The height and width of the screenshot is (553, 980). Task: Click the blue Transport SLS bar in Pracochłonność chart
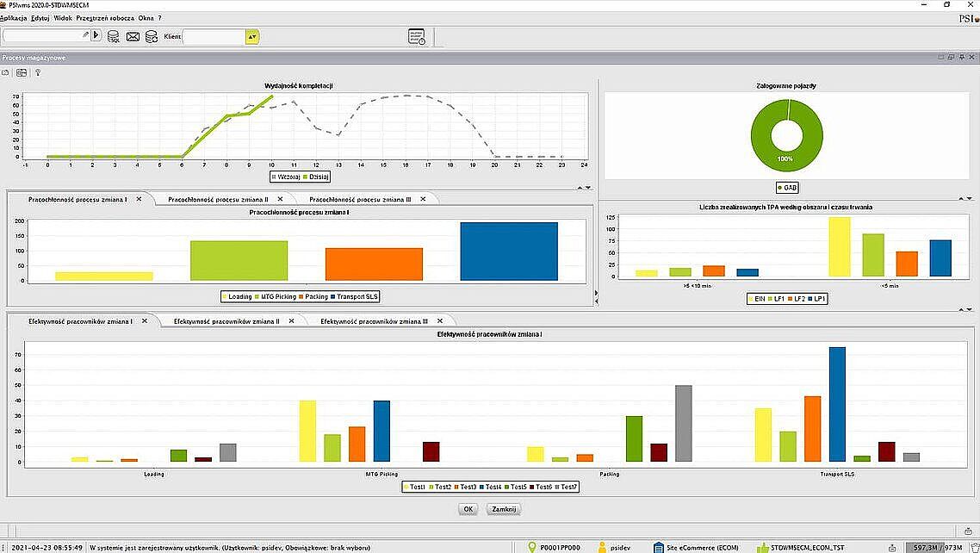tap(509, 252)
